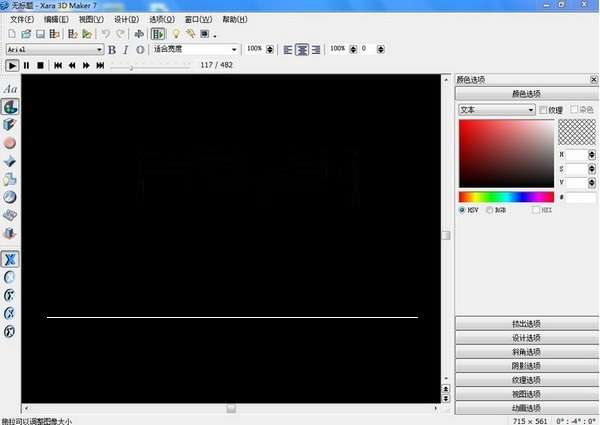The width and height of the screenshot is (600, 425).
Task: Check the HEX checkbox
Action: click(536, 210)
